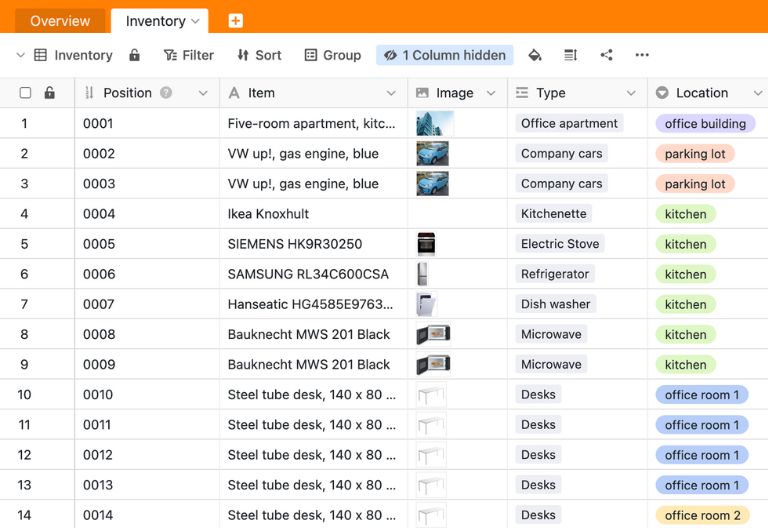The width and height of the screenshot is (768, 528).
Task: Click the help icon next to Position
Action: (166, 93)
